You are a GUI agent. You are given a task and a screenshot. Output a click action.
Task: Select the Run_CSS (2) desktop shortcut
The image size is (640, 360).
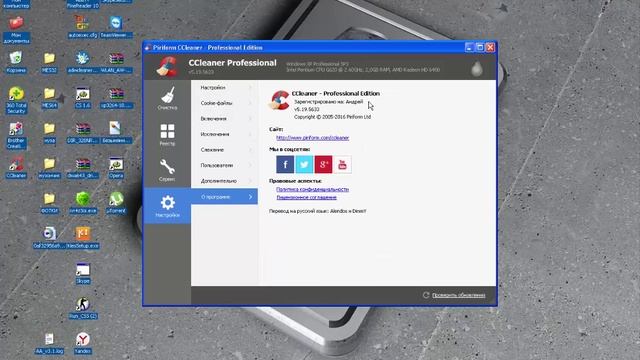pyautogui.click(x=82, y=308)
